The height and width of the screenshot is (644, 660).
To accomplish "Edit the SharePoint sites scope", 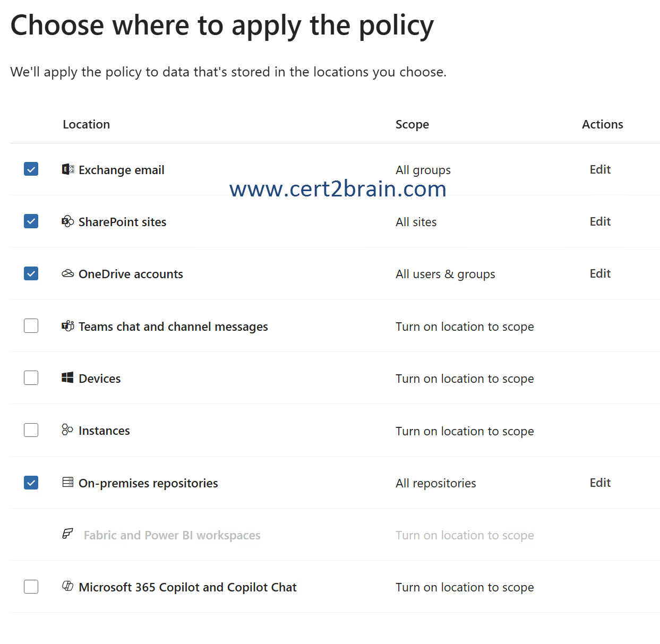I will pyautogui.click(x=600, y=221).
